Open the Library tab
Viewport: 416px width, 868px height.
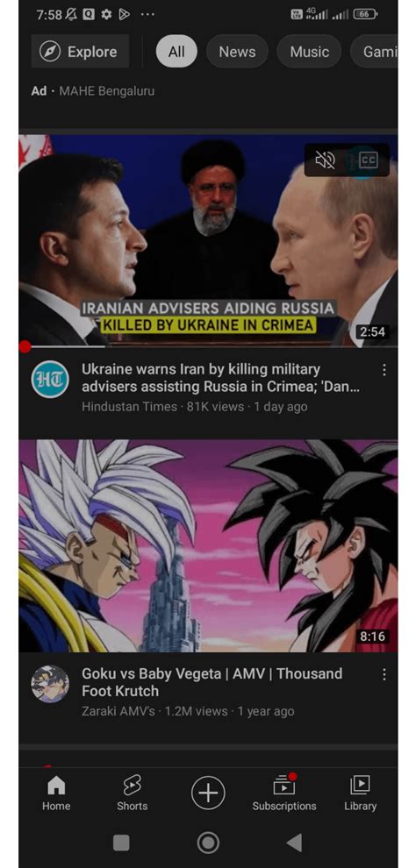tap(360, 793)
